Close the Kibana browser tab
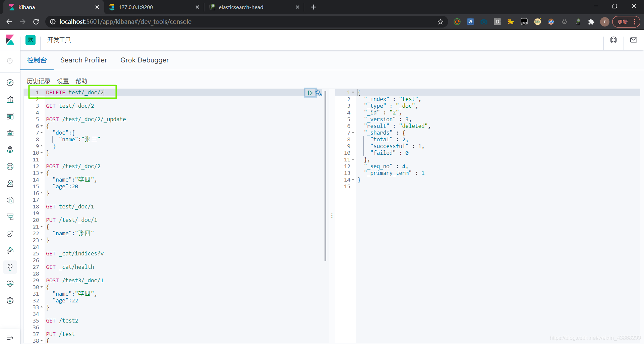This screenshot has width=644, height=344. pos(97,7)
